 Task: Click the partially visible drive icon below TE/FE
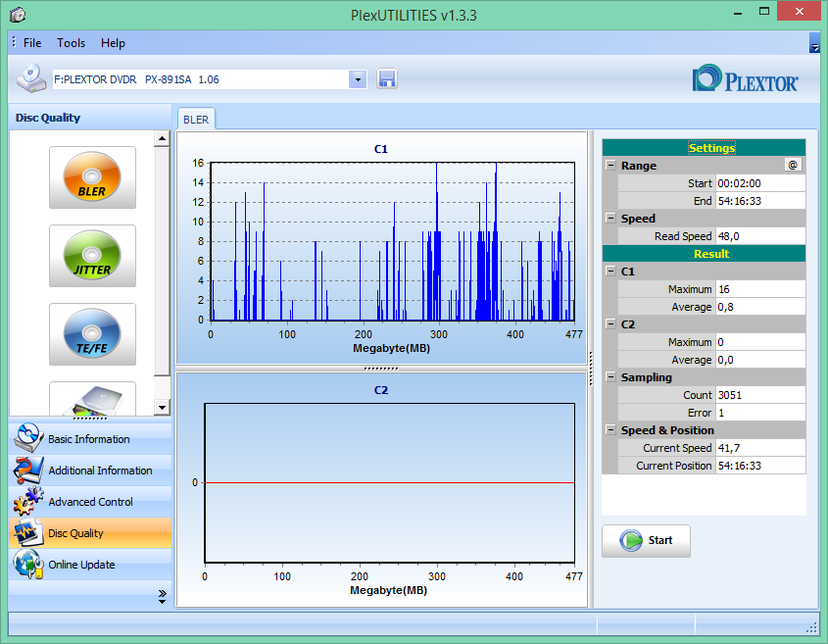pos(92,399)
